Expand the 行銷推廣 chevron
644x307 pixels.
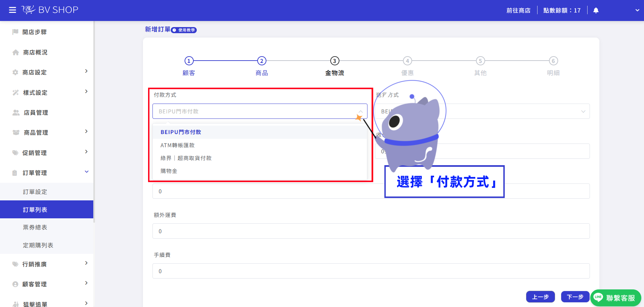point(86,263)
